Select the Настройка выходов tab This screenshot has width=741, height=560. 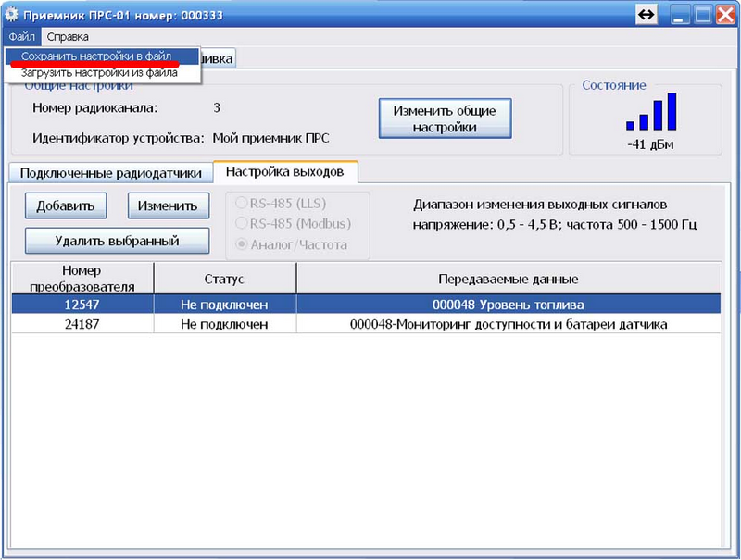(x=285, y=171)
